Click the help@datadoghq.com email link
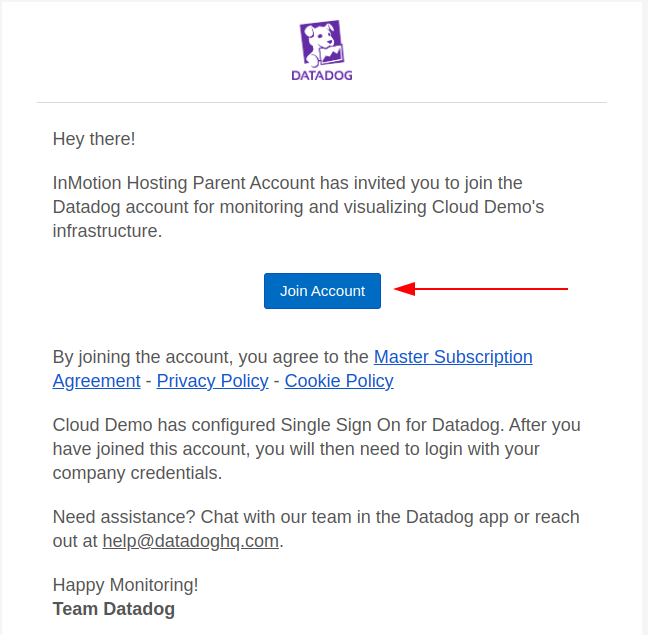 (190, 541)
